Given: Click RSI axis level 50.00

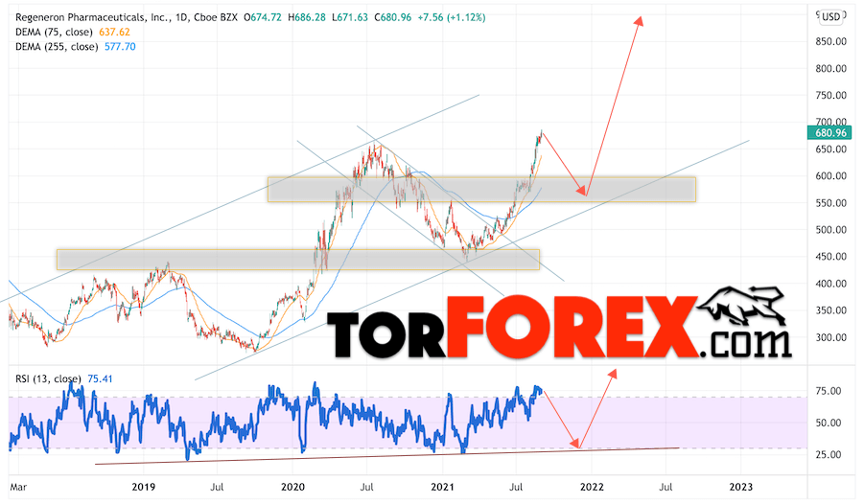Looking at the screenshot, I should pos(829,423).
